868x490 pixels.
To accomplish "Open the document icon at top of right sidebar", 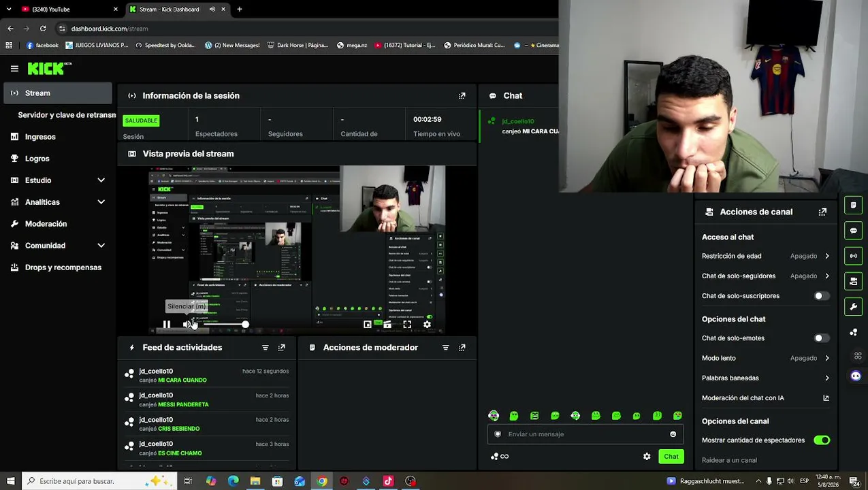I will click(x=854, y=205).
